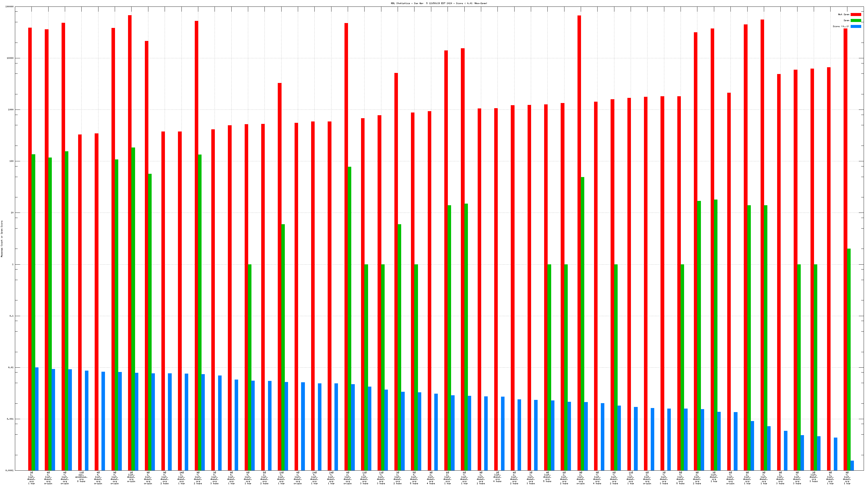Click the RBL Statistics chart title
This screenshot has width=868, height=488.
pyautogui.click(x=439, y=3)
